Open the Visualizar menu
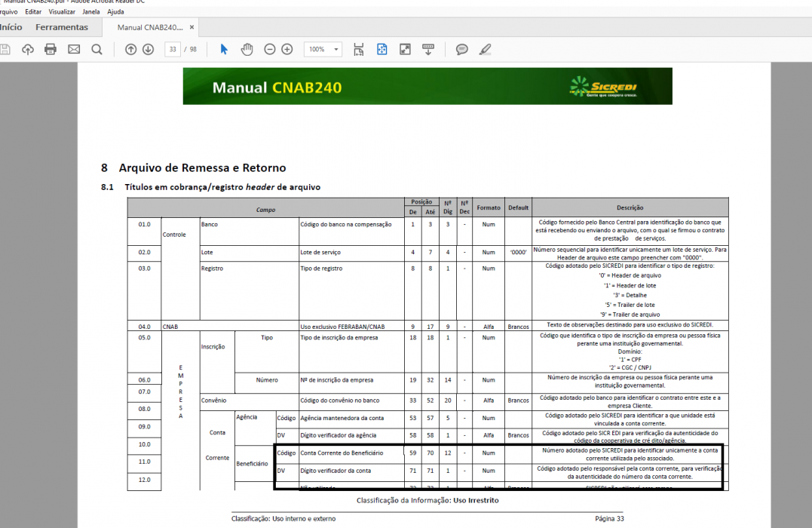 pyautogui.click(x=62, y=11)
